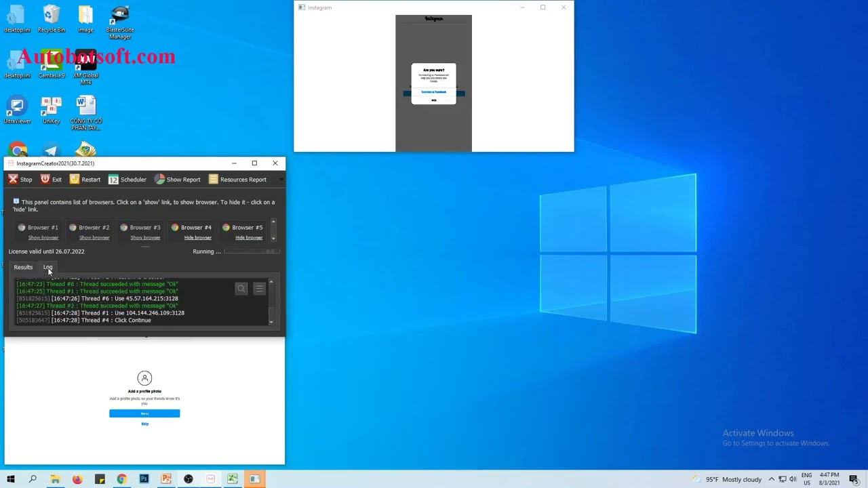Stop the running InstagramCreator job
The width and height of the screenshot is (868, 488).
20,180
